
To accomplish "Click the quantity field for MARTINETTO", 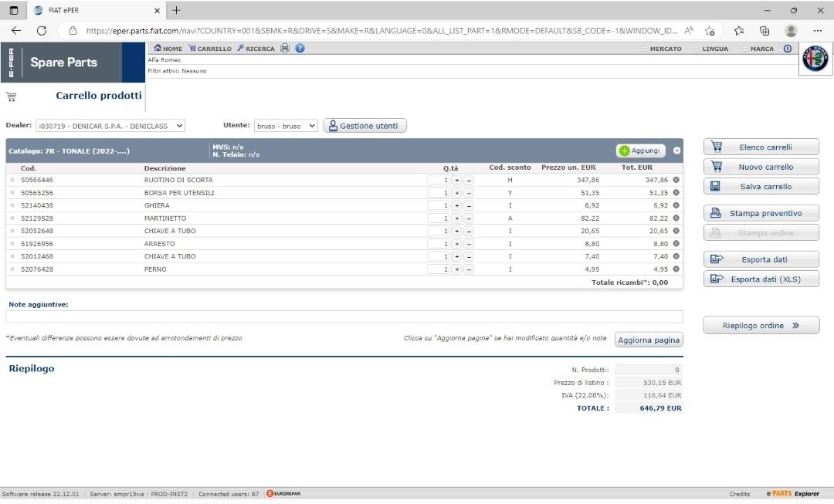I will point(439,218).
